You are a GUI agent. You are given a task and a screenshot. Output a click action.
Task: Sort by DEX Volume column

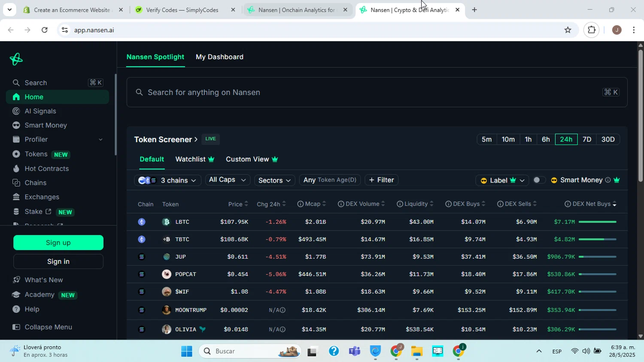(x=361, y=204)
